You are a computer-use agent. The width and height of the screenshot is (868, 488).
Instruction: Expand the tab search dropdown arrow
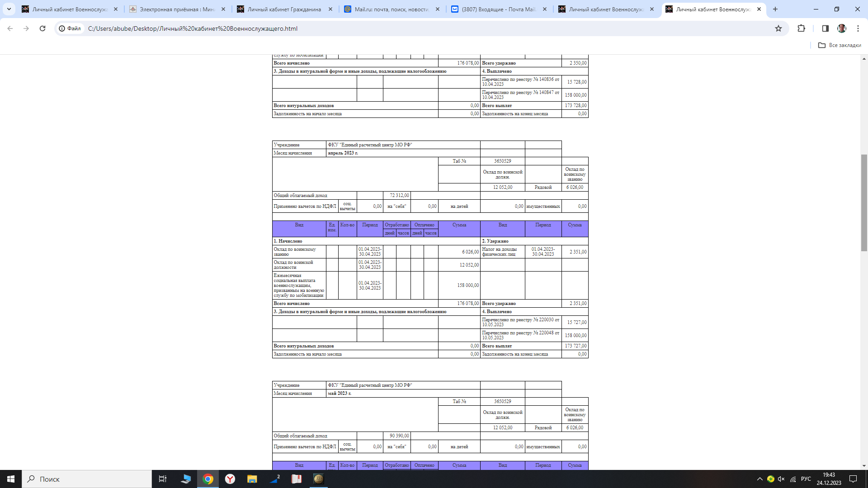click(9, 9)
